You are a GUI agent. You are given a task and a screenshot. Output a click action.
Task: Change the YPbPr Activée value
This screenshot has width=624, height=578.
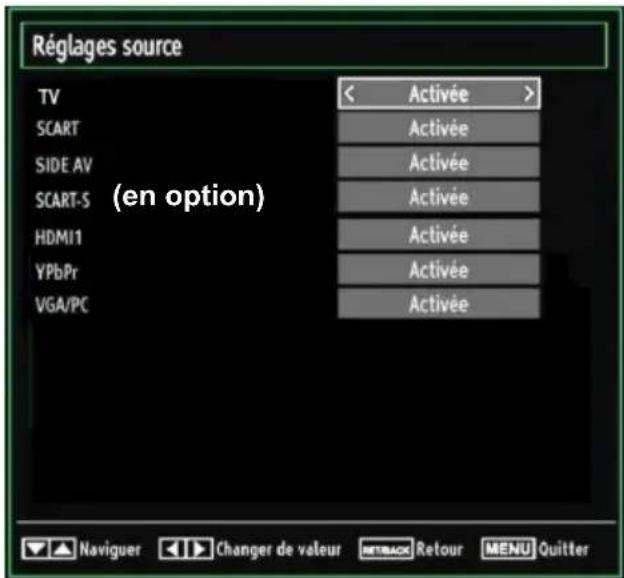tap(439, 270)
